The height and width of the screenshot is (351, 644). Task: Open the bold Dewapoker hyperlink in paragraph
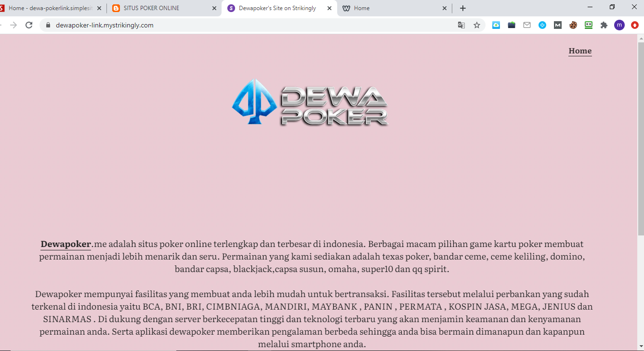[66, 244]
